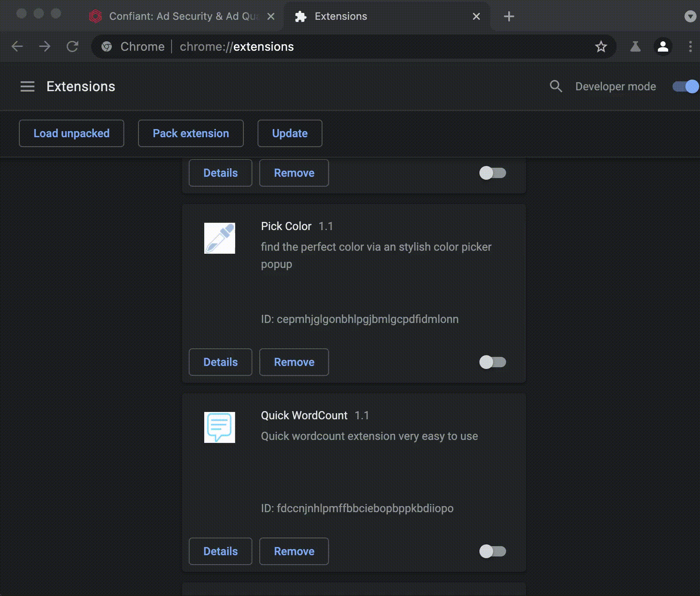Remove the Pick Color extension
The height and width of the screenshot is (596, 700).
click(x=294, y=362)
